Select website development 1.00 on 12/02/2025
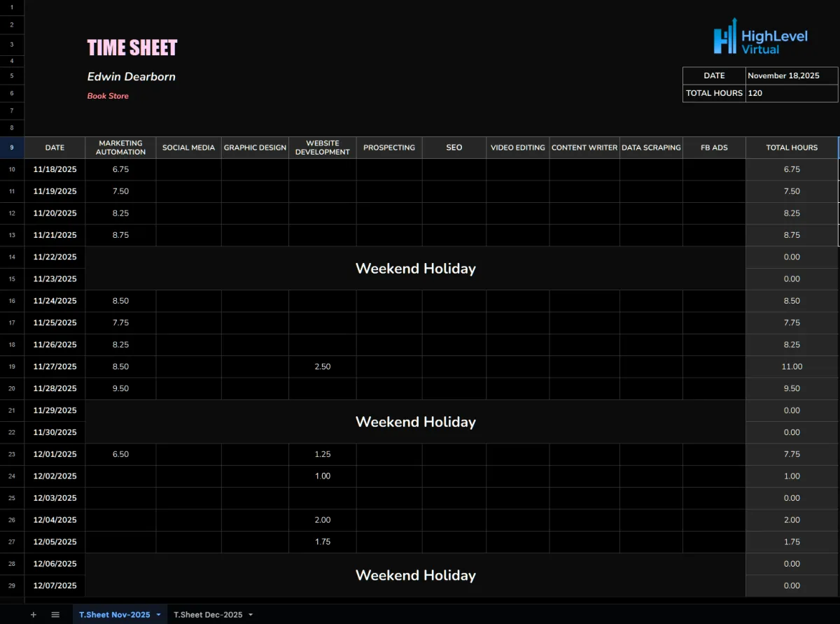 coord(323,476)
